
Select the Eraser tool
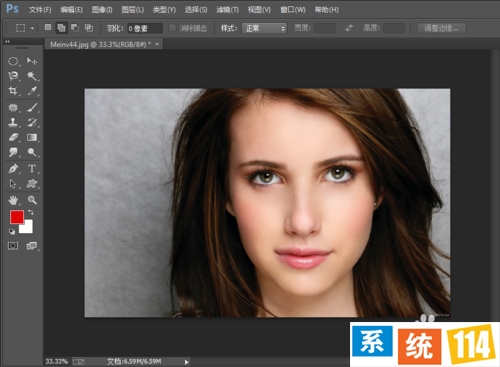[x=13, y=137]
